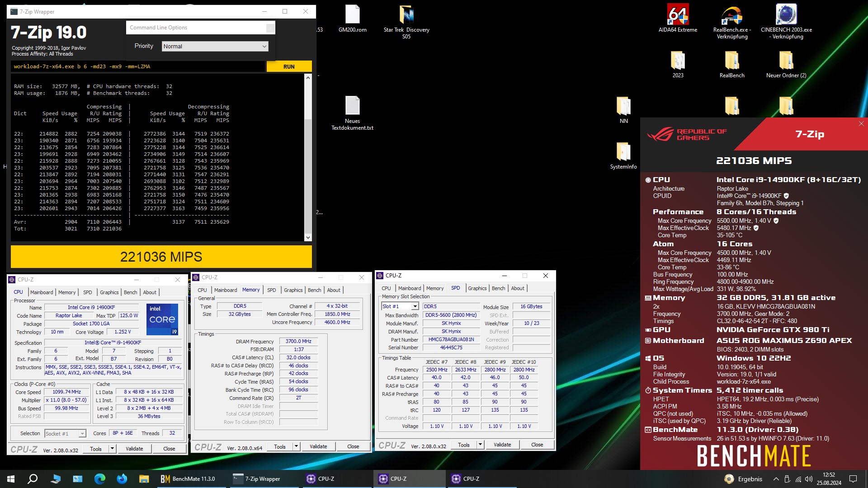Select GM200.rom file on desktop
Image resolution: width=868 pixels, height=488 pixels.
(353, 18)
